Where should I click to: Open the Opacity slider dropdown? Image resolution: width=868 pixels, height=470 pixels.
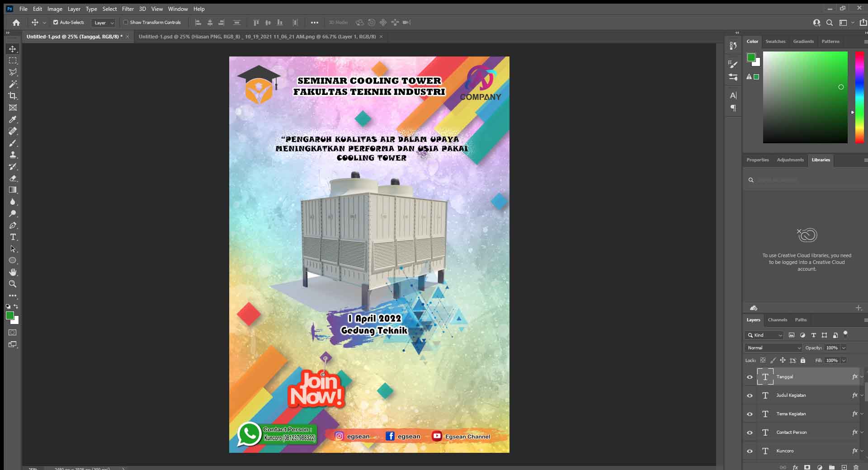click(844, 348)
